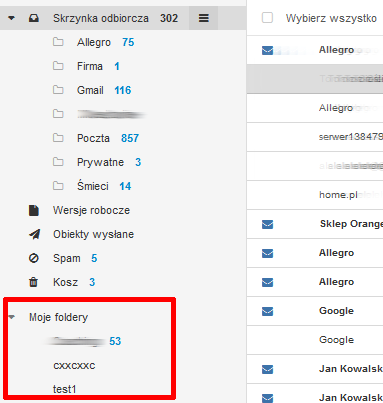Viewport: 383px width, 403px height.
Task: Click unread envelope icon on first Allegro message
Action: tap(267, 50)
